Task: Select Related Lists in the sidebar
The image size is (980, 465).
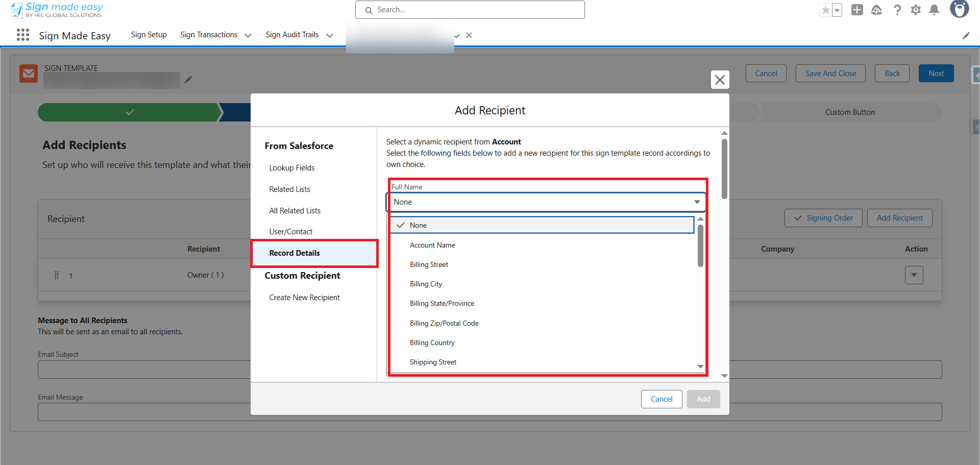Action: tap(289, 189)
